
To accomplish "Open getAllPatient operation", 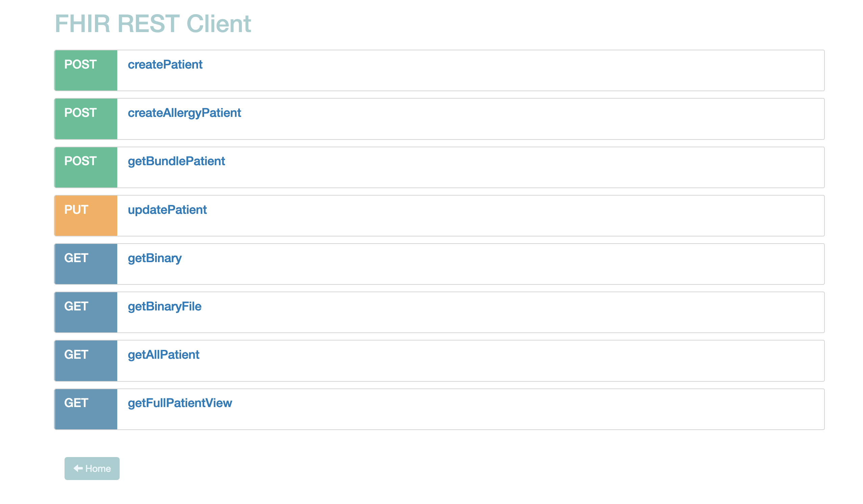I will coord(163,355).
